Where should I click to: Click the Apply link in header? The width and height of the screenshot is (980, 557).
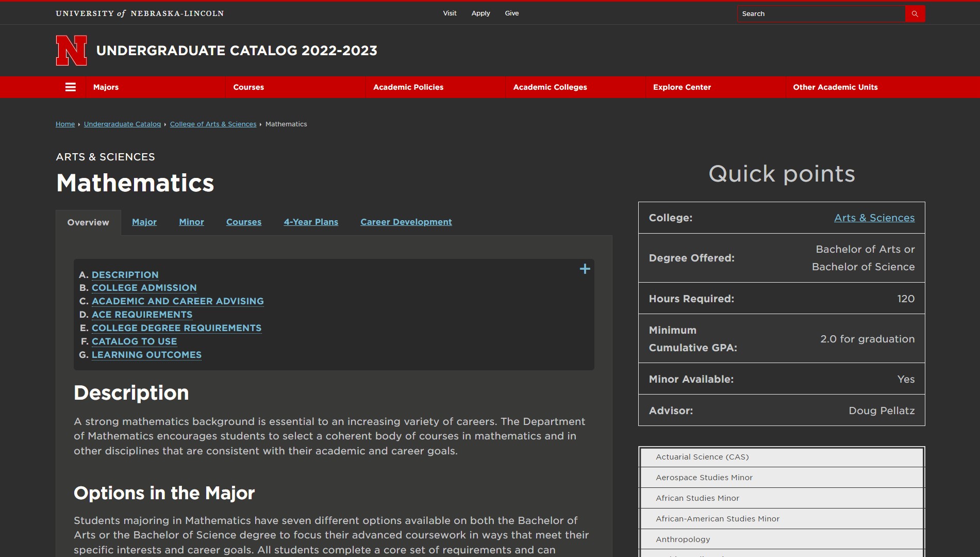[480, 13]
